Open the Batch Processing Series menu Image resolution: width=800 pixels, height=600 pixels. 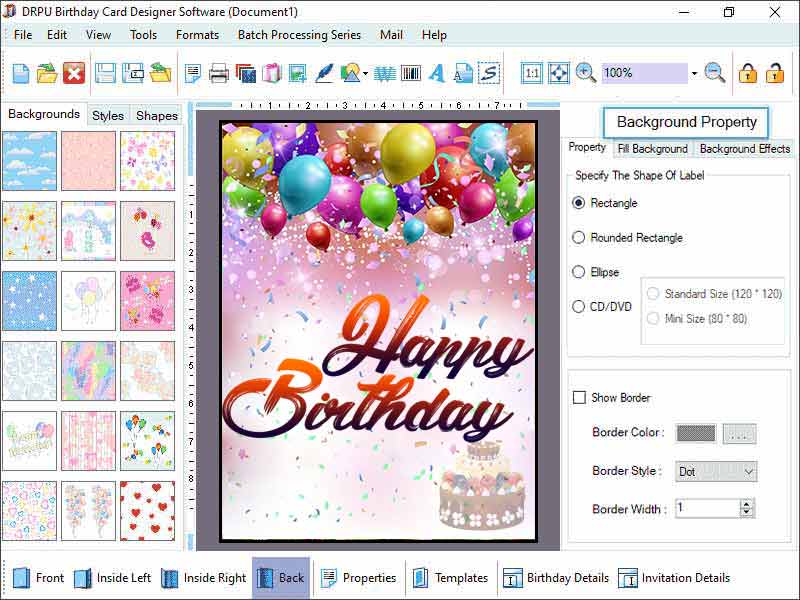(299, 34)
